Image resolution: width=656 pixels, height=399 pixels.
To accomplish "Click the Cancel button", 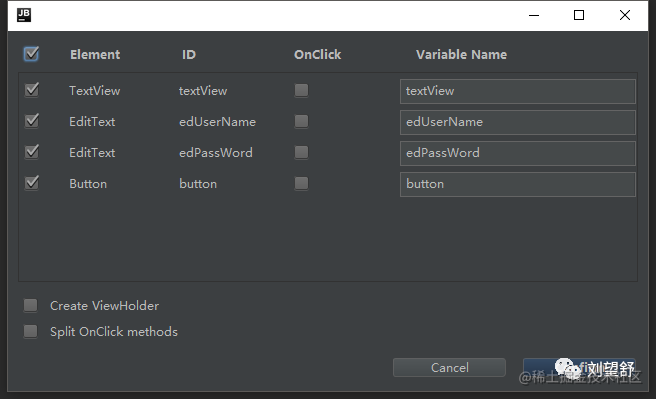I will click(449, 367).
